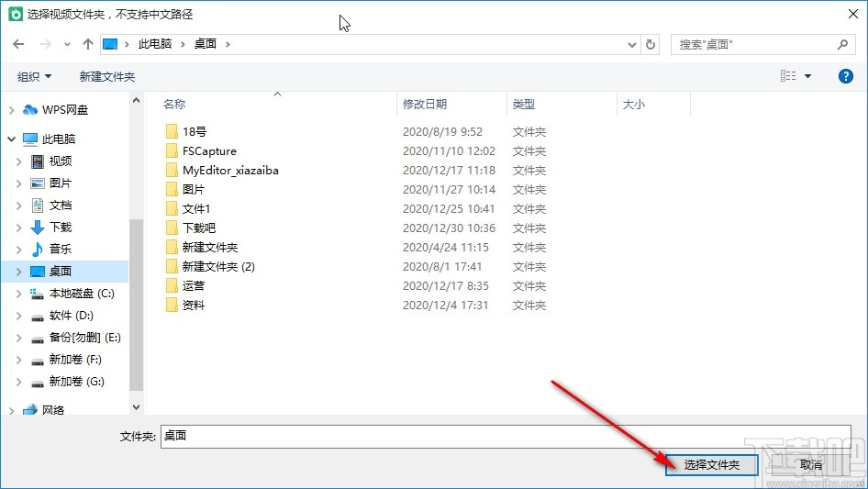Select the MyEditor_xiazaiba folder

tap(230, 171)
